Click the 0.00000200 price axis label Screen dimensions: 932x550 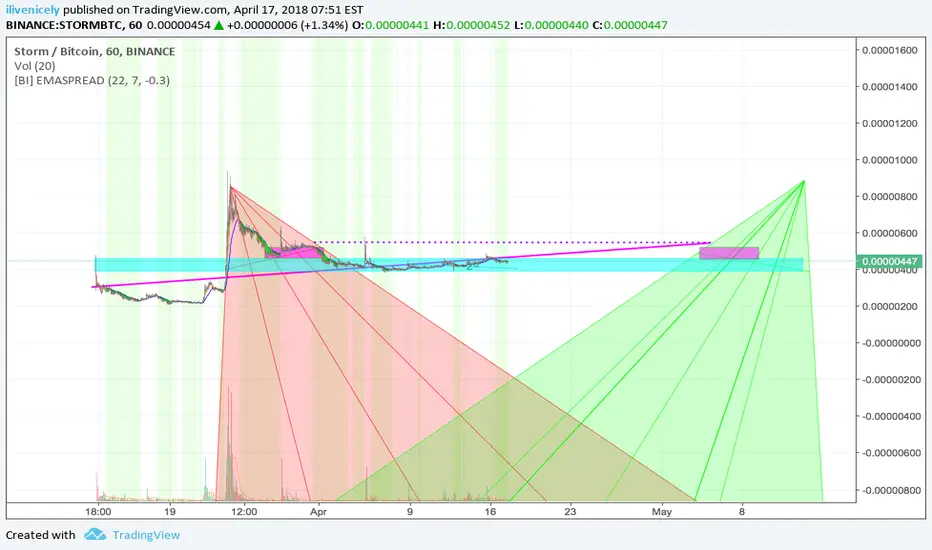tap(890, 306)
